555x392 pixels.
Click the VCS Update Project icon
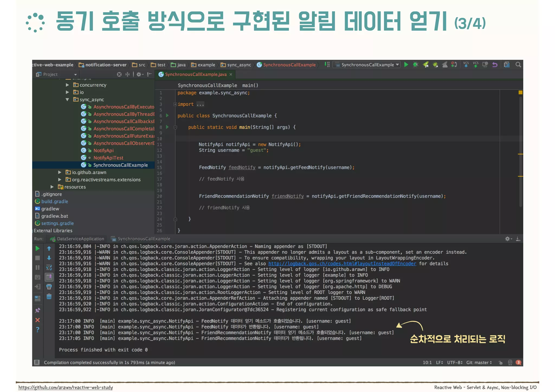[466, 64]
